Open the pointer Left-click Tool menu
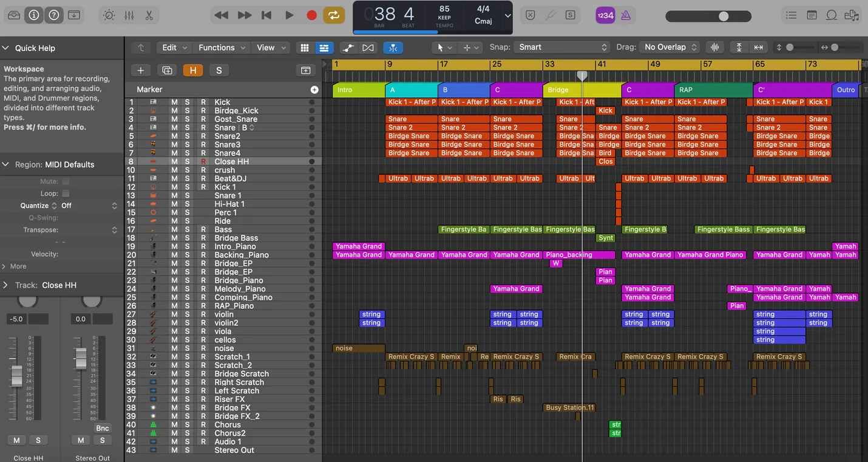 444,47
